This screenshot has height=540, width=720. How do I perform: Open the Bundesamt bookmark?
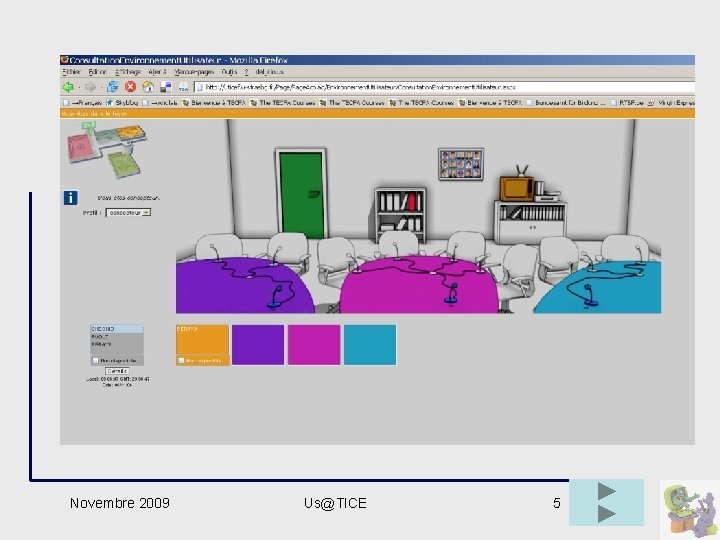[x=566, y=102]
